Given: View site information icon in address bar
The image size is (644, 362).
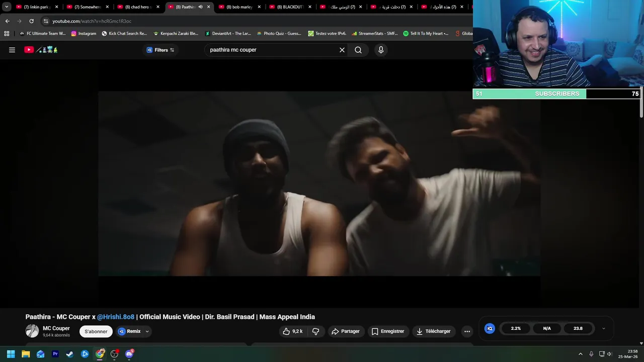Looking at the screenshot, I should 46,21.
